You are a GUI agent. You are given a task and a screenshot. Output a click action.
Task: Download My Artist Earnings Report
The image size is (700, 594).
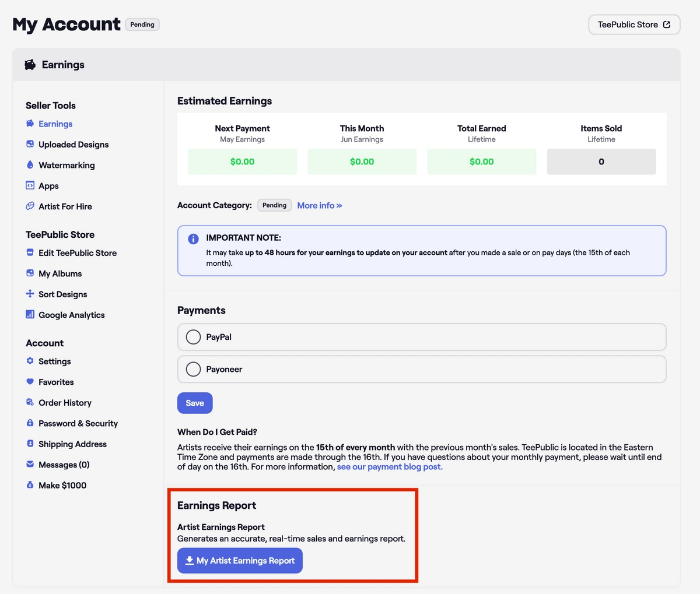click(240, 560)
